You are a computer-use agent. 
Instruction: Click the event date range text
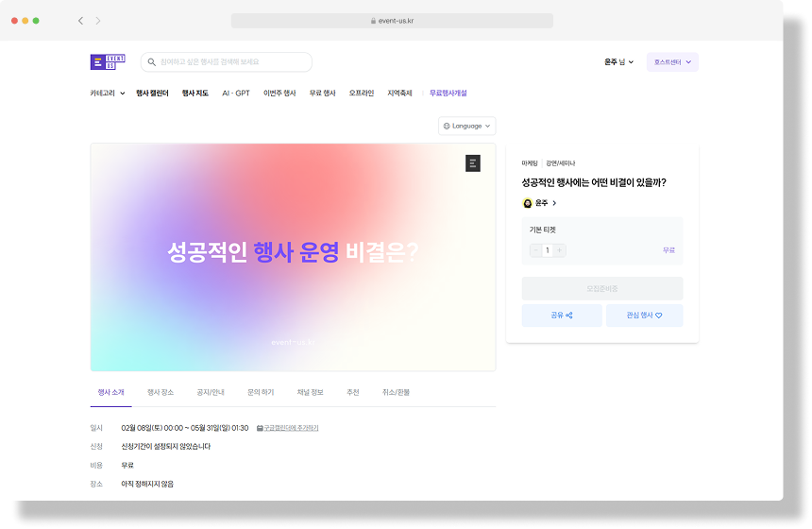(185, 428)
